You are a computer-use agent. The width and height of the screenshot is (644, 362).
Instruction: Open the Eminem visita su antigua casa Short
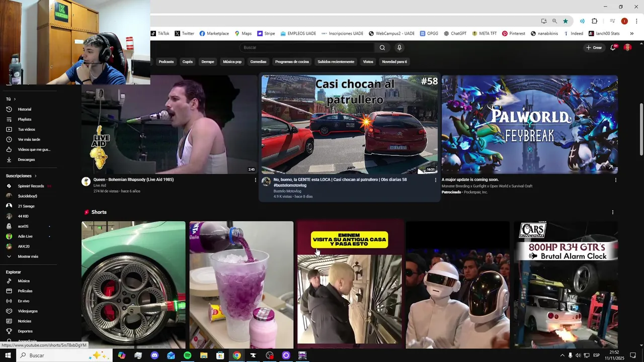click(350, 285)
